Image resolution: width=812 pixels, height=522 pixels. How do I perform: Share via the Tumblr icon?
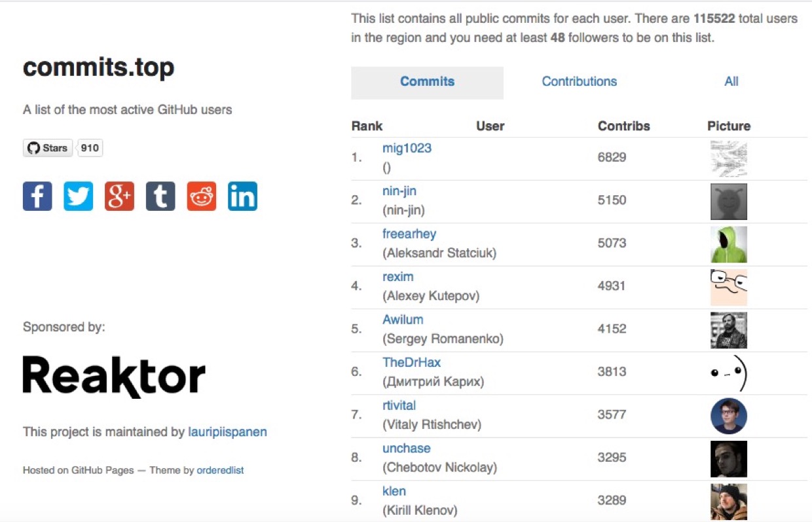click(x=160, y=196)
